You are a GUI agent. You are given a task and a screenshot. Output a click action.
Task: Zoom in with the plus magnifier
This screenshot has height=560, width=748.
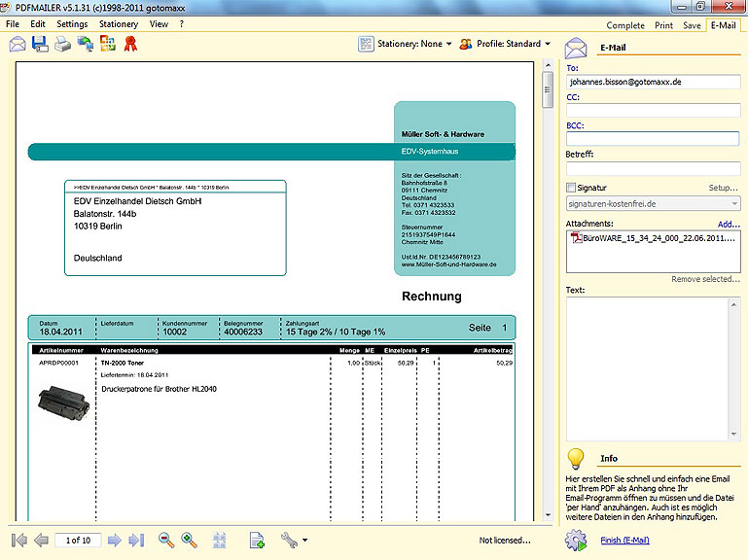190,540
